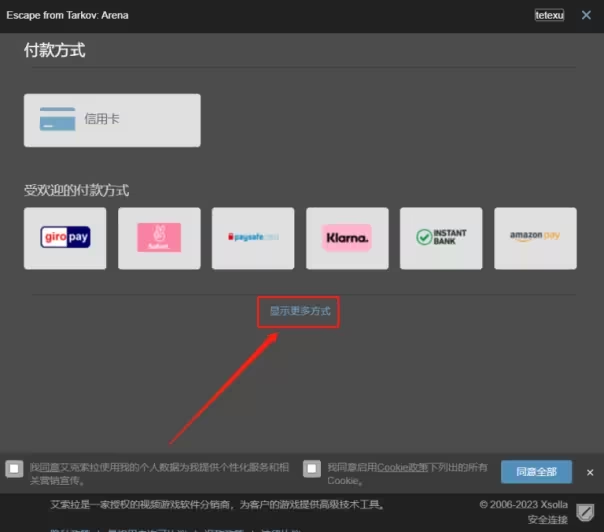
Task: Click the secure connection shield icon
Action: [x=585, y=511]
